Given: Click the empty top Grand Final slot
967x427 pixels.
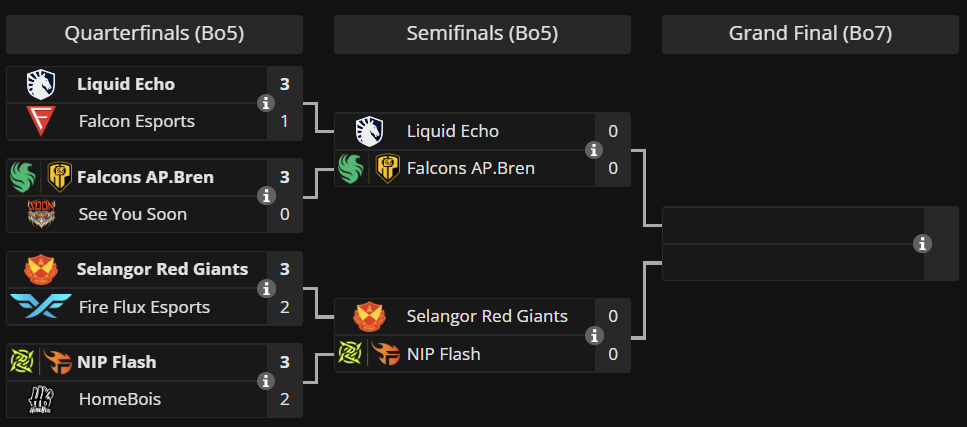Looking at the screenshot, I should [x=793, y=225].
